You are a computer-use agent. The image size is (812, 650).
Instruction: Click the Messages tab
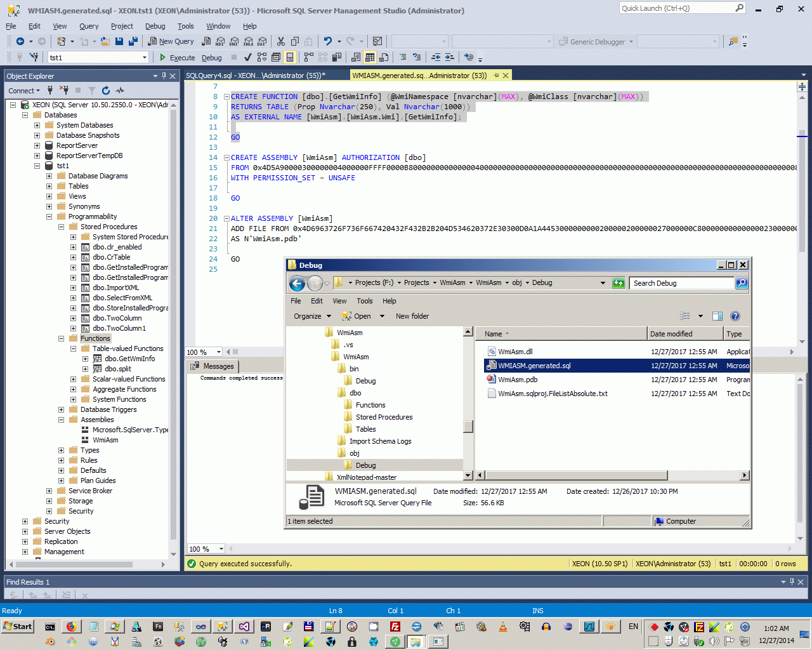pos(213,366)
